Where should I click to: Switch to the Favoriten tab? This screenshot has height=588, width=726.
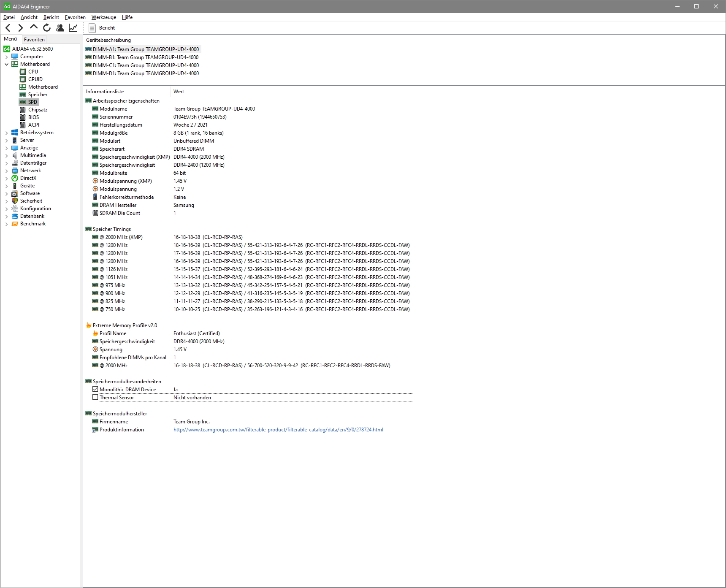tap(34, 39)
